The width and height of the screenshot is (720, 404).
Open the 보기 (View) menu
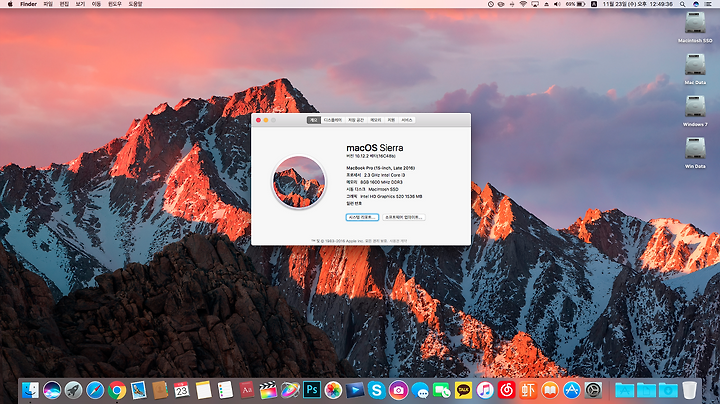(80, 4)
